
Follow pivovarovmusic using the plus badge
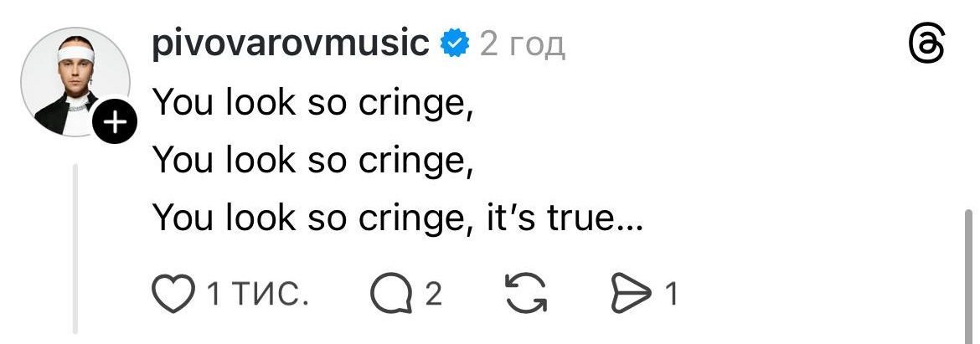[x=115, y=124]
